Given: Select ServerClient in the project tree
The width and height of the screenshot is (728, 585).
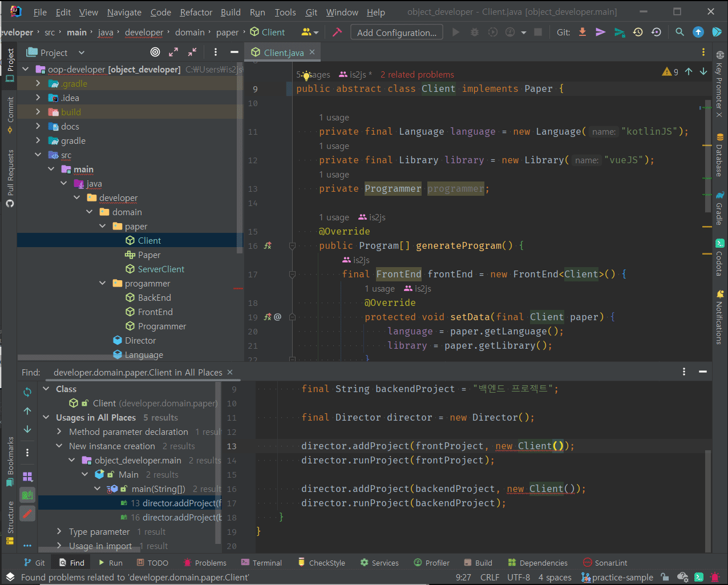Looking at the screenshot, I should click(161, 269).
